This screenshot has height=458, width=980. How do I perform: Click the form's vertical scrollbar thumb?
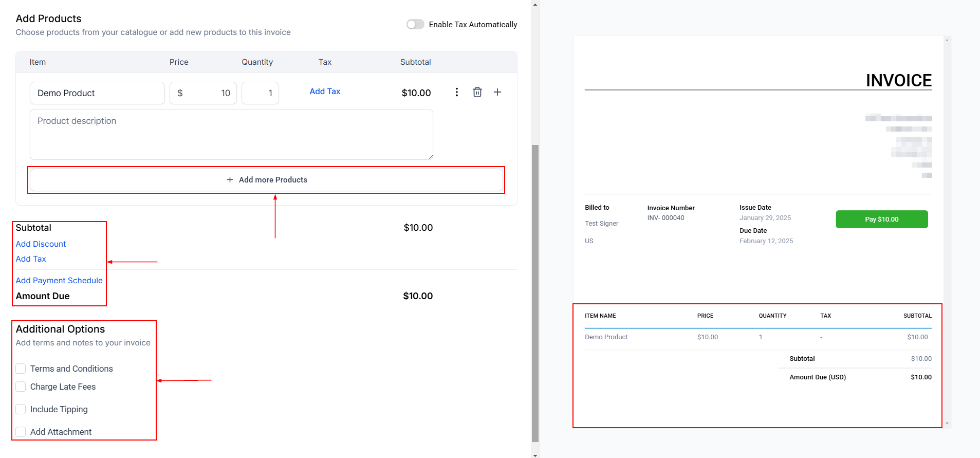[535, 293]
